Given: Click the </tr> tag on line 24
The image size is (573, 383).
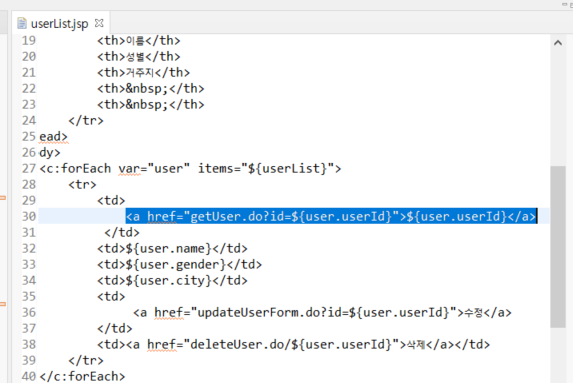Looking at the screenshot, I should 86,121.
